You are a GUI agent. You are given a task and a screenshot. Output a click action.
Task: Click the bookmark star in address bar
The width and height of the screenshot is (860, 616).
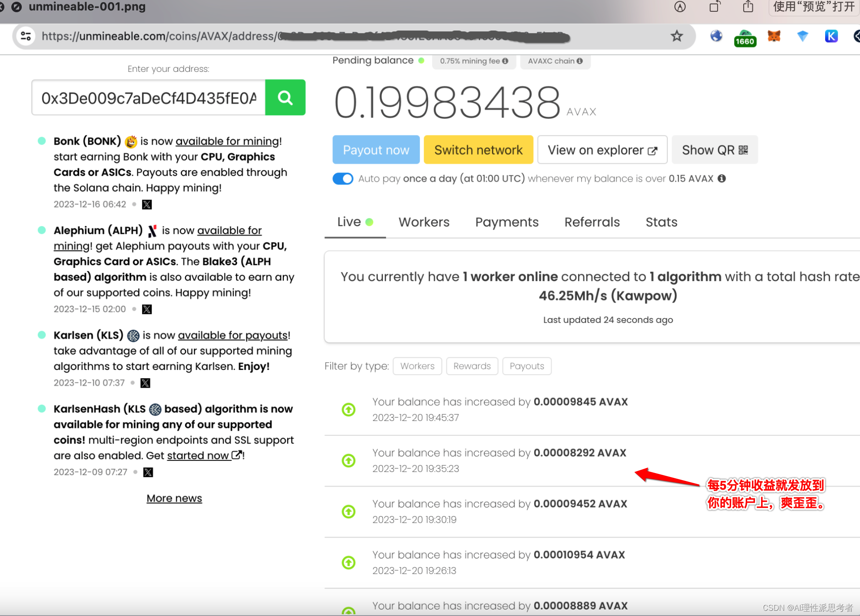(677, 36)
